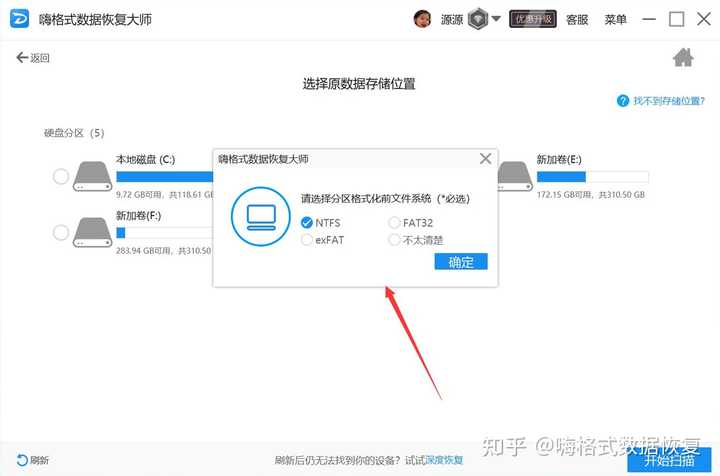Open the 找不到存储位置? help link
The width and height of the screenshot is (720, 476).
click(x=669, y=101)
